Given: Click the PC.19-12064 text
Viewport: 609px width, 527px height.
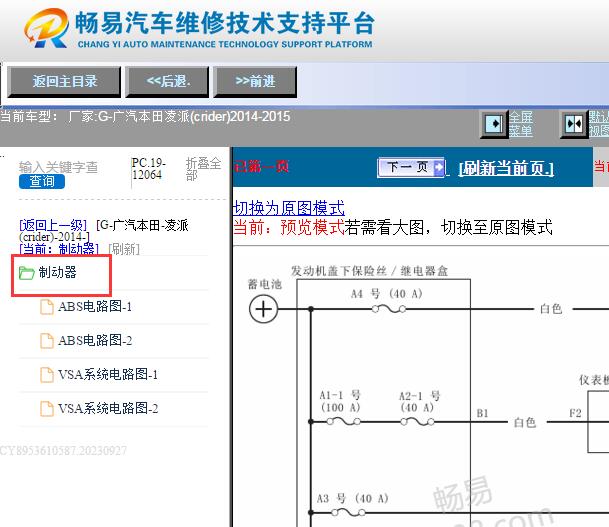Looking at the screenshot, I should coord(149,169).
